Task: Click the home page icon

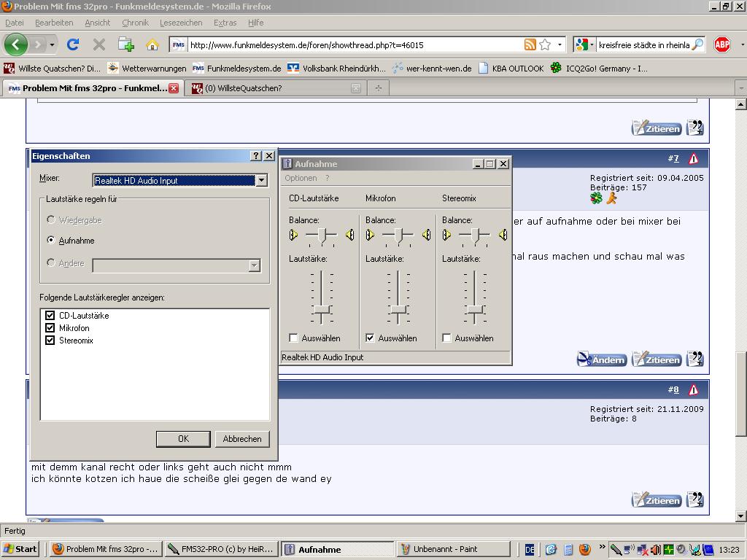Action: click(x=152, y=44)
